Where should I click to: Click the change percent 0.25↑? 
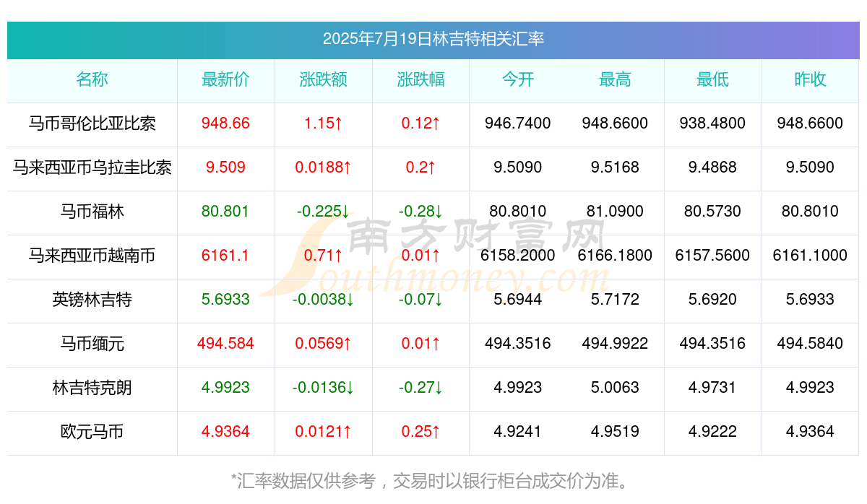point(420,432)
